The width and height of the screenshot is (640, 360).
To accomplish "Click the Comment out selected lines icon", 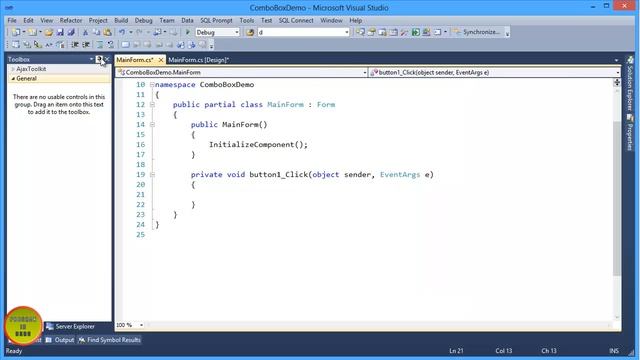I will coord(100,44).
